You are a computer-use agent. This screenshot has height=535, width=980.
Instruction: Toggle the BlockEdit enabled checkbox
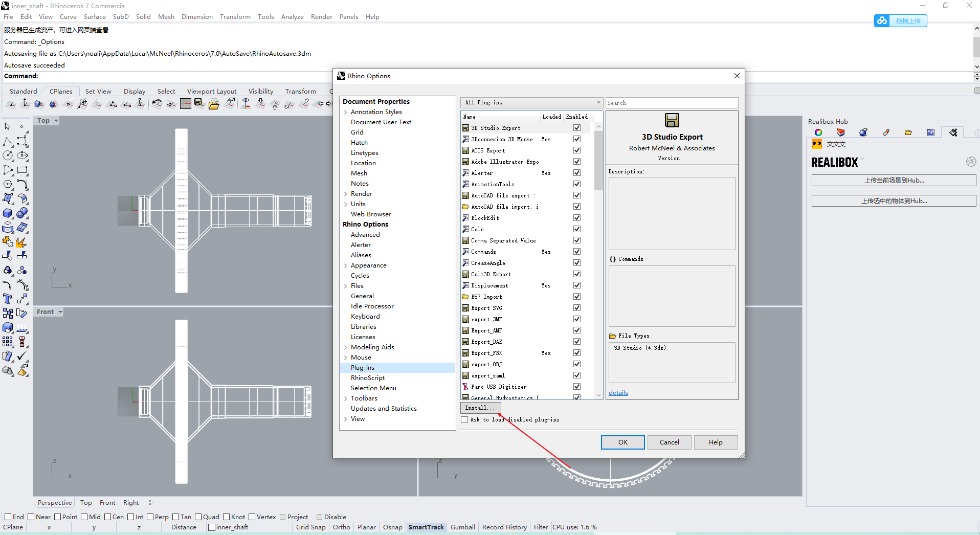(x=577, y=218)
